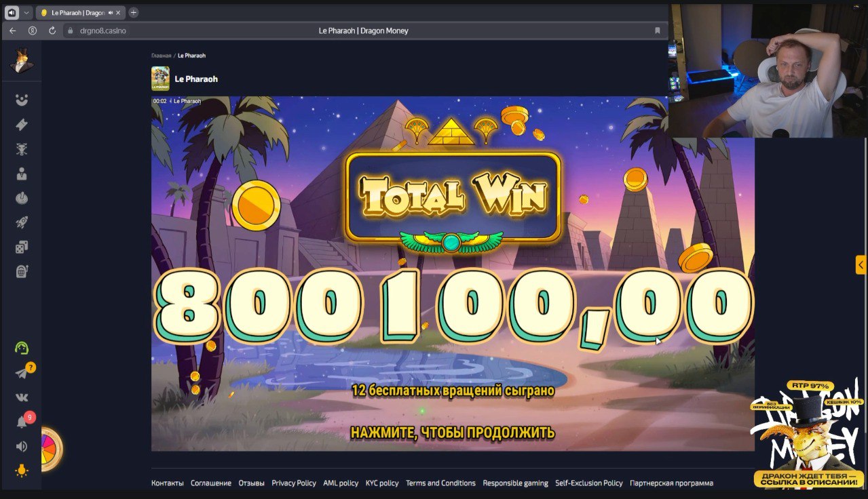The height and width of the screenshot is (499, 868).
Task: Select the Le Pharaoh | Dragon Money tab
Action: click(79, 12)
